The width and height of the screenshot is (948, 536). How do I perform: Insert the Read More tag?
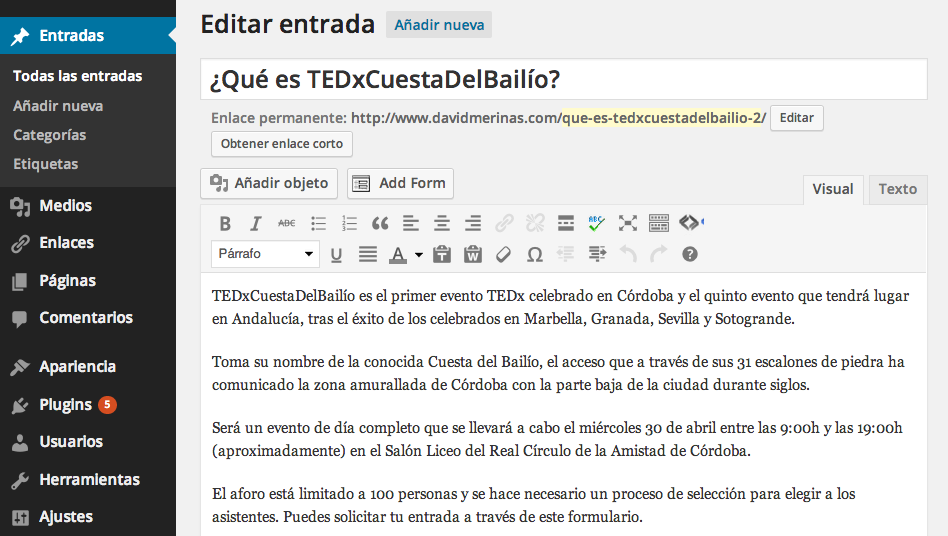(x=566, y=224)
